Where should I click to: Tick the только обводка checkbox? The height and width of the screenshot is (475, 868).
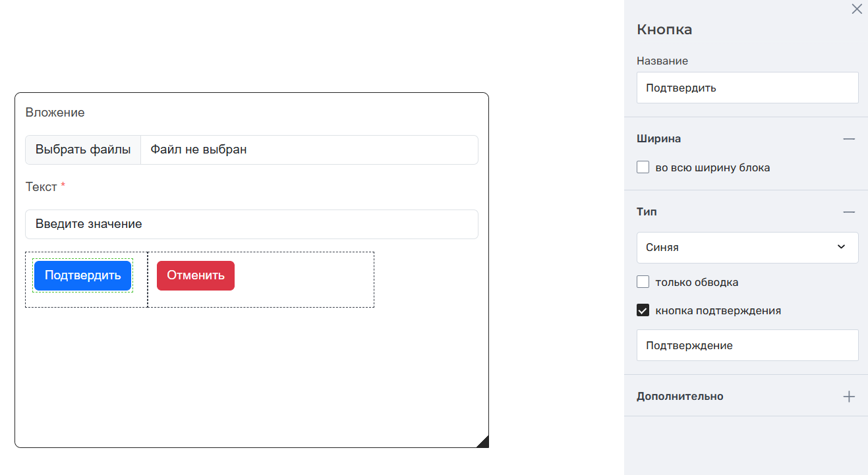click(x=643, y=282)
